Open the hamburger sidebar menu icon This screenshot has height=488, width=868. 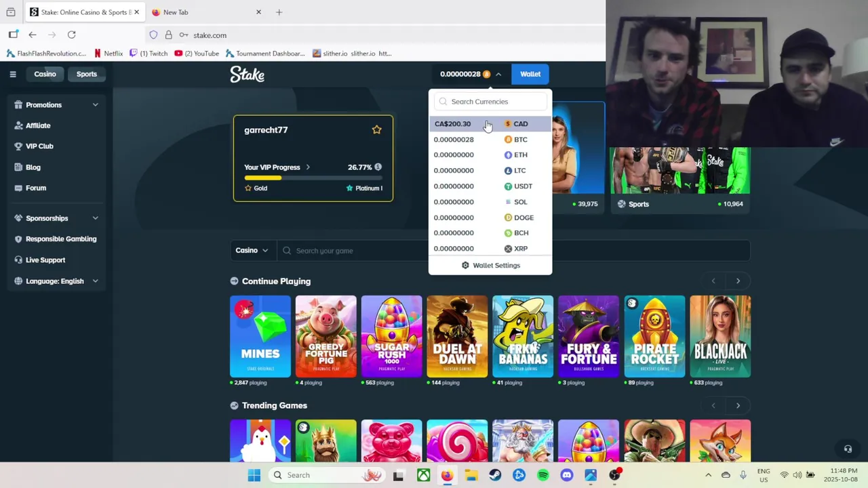12,74
